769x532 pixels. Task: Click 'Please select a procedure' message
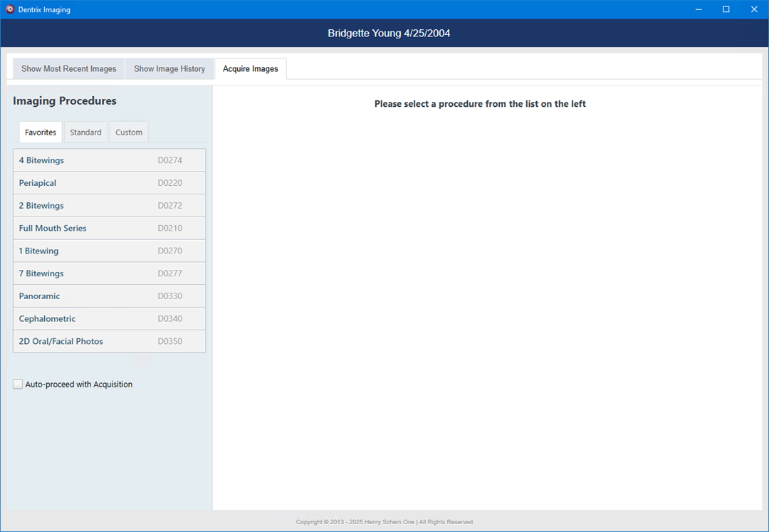pos(480,104)
